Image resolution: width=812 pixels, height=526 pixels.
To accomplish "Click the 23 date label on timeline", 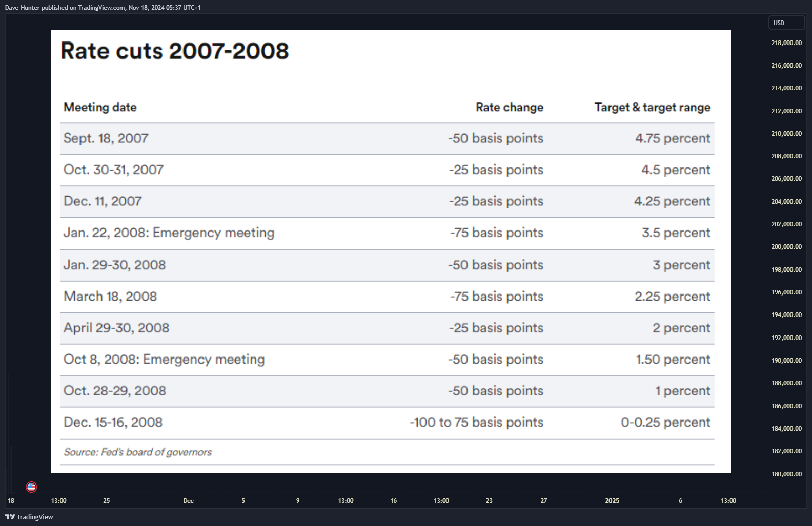I will click(x=489, y=501).
